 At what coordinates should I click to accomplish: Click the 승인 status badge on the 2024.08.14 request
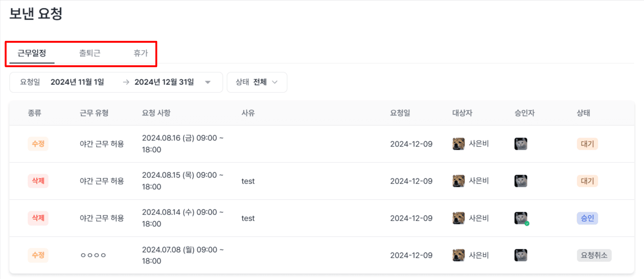(x=587, y=218)
